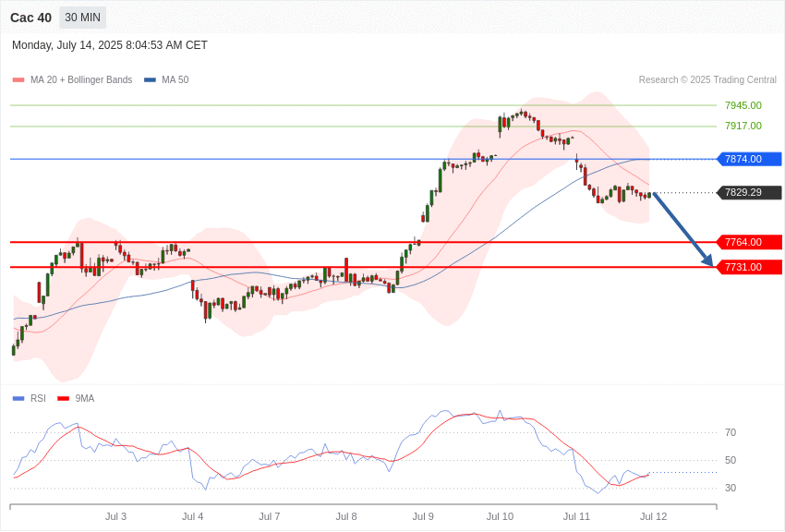Click the blue 7874.00 pivot price tag
785x532 pixels.
pyautogui.click(x=750, y=159)
